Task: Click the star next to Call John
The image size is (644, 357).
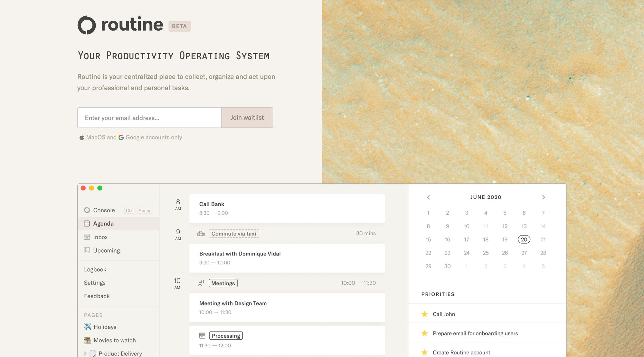Action: pyautogui.click(x=424, y=314)
